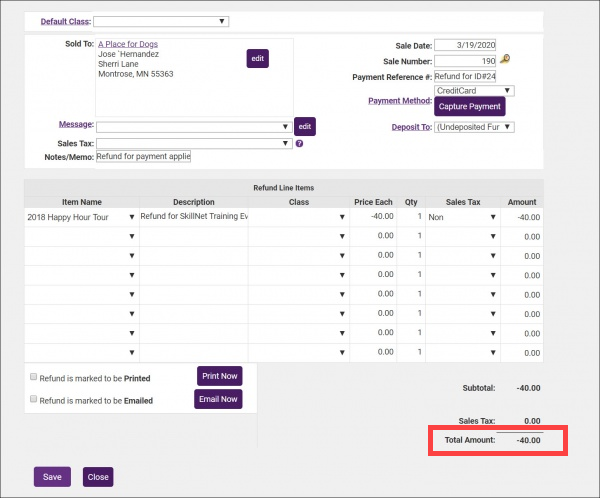Open the Deposit To dropdown
Viewport: 600px width, 498px height.
pos(475,127)
